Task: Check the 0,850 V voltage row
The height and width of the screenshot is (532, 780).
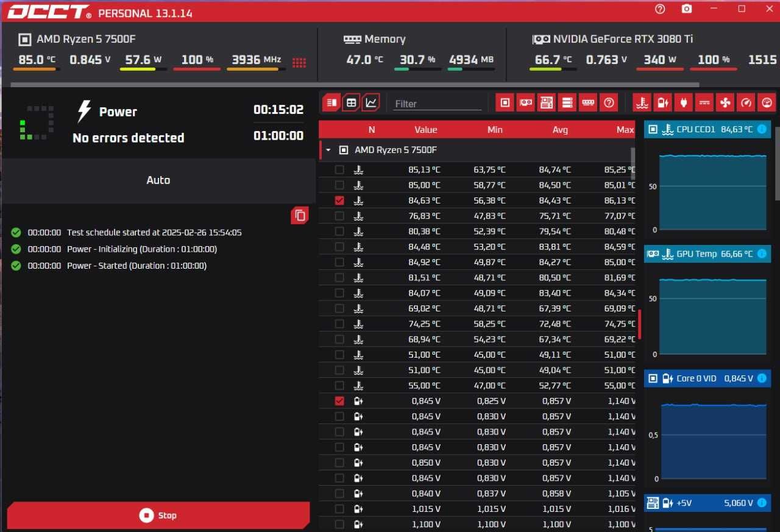Action: click(339, 463)
